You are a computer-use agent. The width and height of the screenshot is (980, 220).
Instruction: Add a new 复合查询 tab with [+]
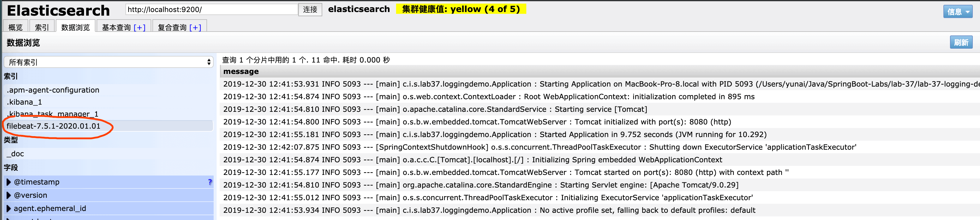tap(195, 27)
